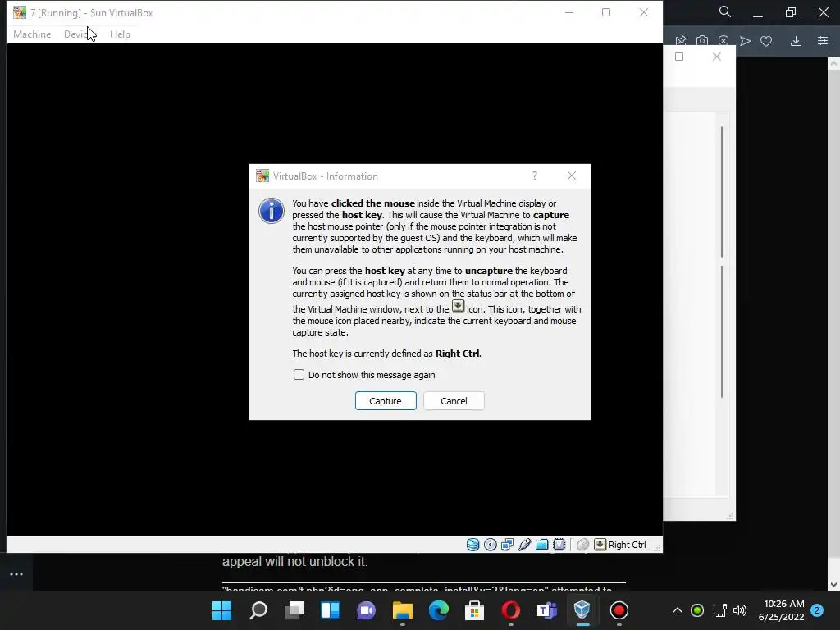The height and width of the screenshot is (630, 840).
Task: Click Opera's ad blocker shield icon
Action: coord(724,41)
